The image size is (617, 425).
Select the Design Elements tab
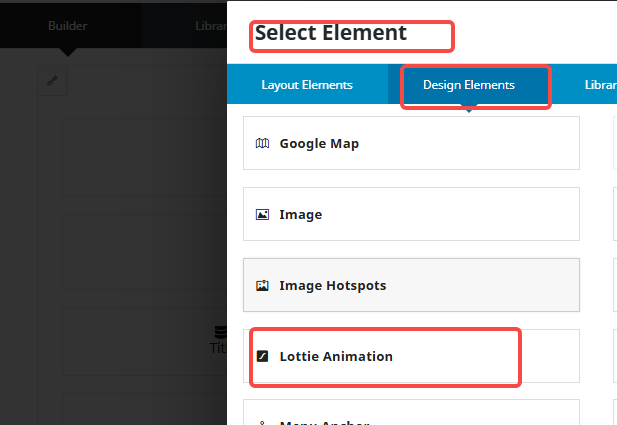(469, 85)
